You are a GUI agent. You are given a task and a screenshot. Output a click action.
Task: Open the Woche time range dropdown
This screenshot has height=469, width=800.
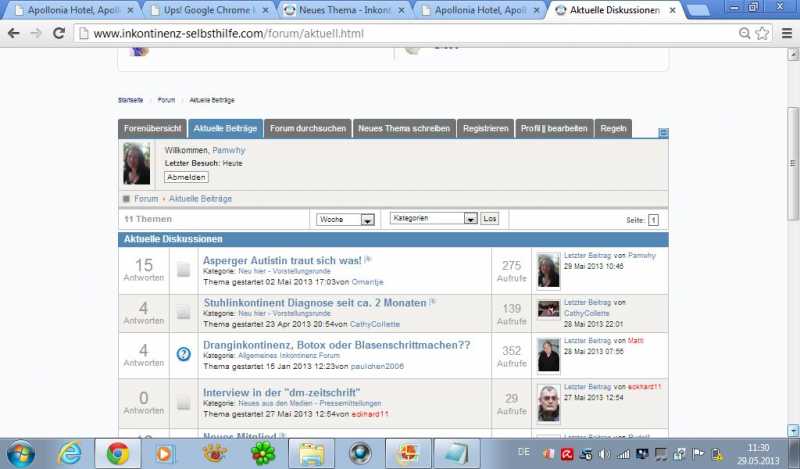click(x=345, y=219)
